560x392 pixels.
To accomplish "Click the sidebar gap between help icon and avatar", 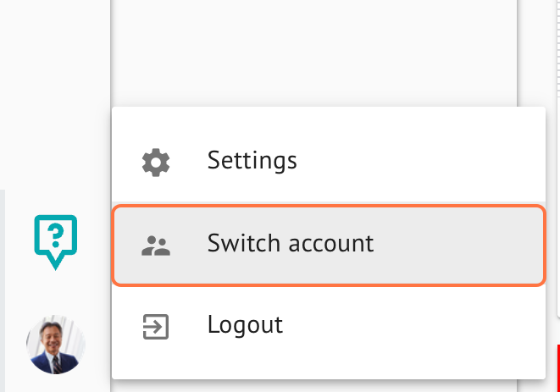I will click(x=56, y=293).
